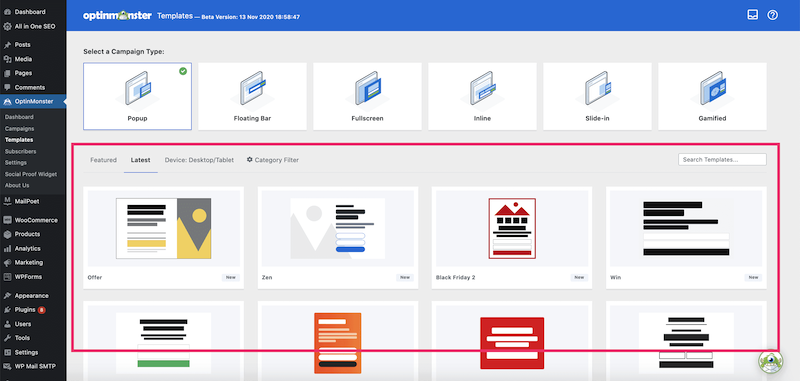Switch to the Latest tab

(x=140, y=160)
